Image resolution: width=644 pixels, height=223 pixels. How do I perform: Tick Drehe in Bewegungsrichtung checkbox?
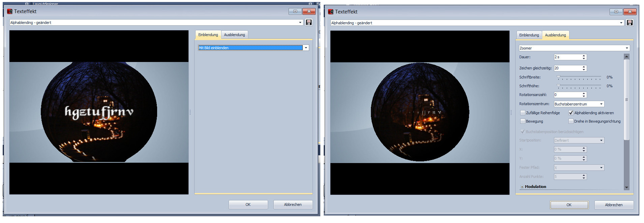[x=571, y=121]
